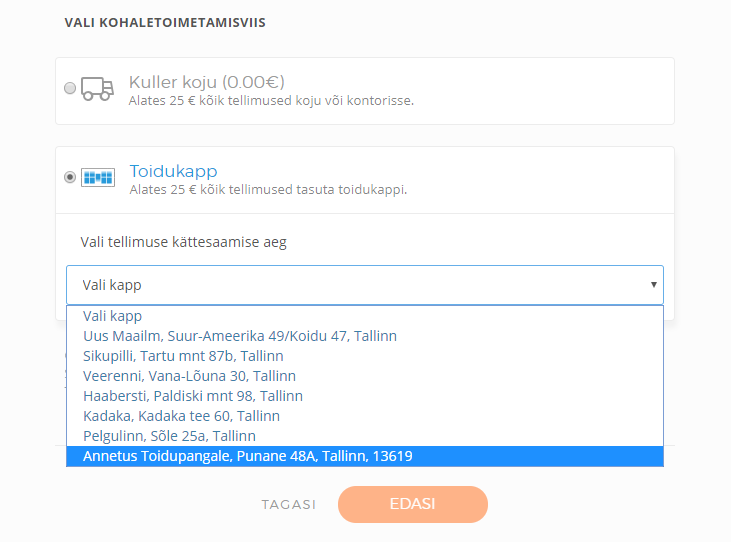Select Sikupilli, Tartu mnt 87b option
Image resolution: width=731 pixels, height=542 pixels.
[365, 356]
